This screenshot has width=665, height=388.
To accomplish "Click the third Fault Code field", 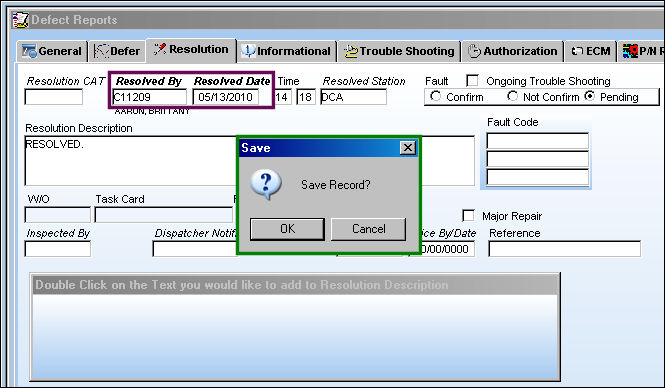I will [x=537, y=177].
